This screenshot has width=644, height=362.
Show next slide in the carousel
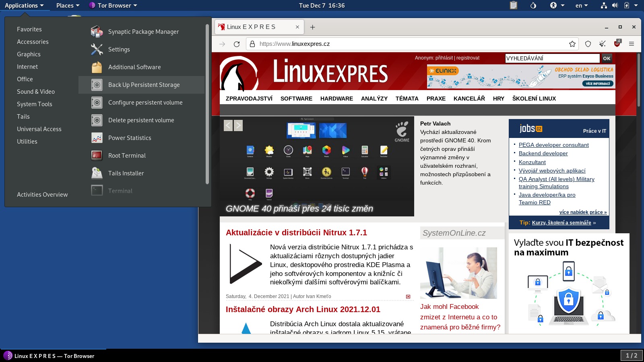tap(238, 125)
